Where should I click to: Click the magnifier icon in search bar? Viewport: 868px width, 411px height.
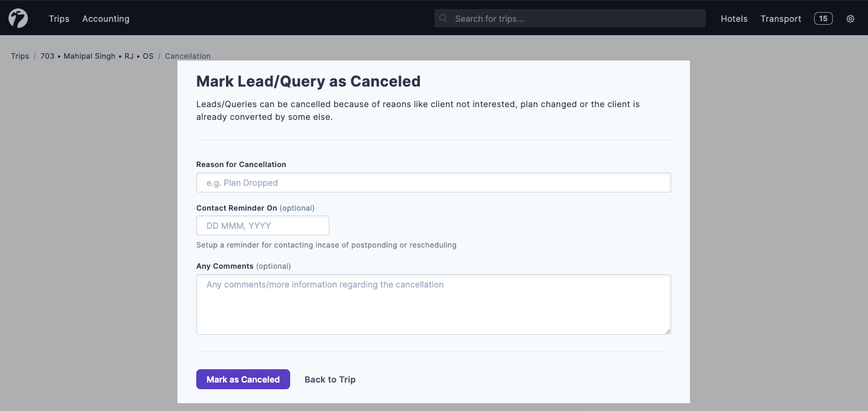click(x=443, y=18)
